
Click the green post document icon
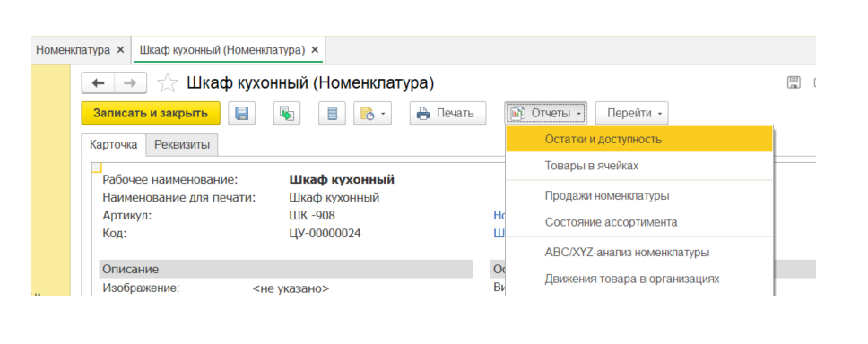(287, 114)
